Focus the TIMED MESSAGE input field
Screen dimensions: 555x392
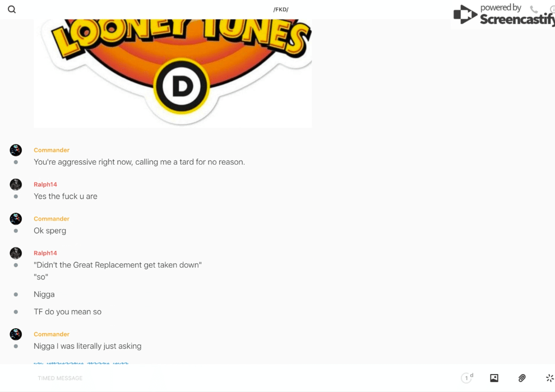click(244, 378)
